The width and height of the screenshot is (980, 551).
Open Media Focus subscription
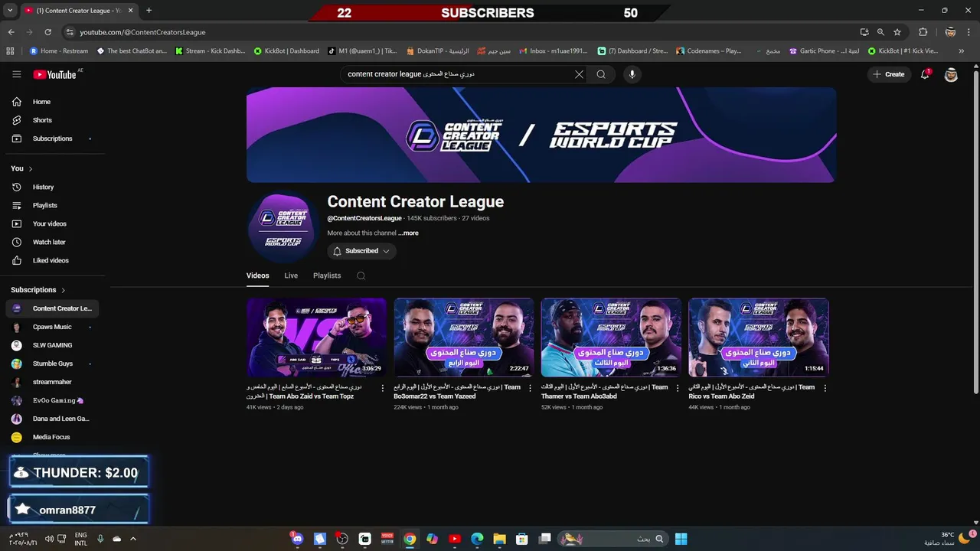point(52,437)
